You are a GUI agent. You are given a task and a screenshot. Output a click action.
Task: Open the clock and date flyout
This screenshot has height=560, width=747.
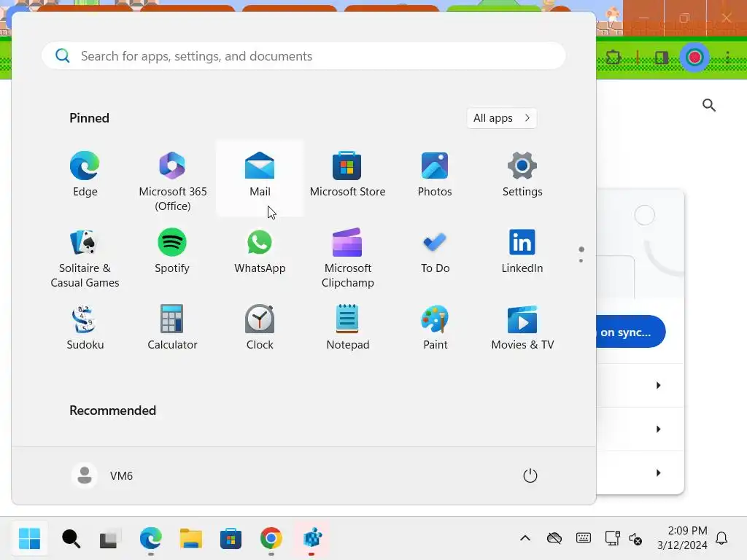coord(682,537)
